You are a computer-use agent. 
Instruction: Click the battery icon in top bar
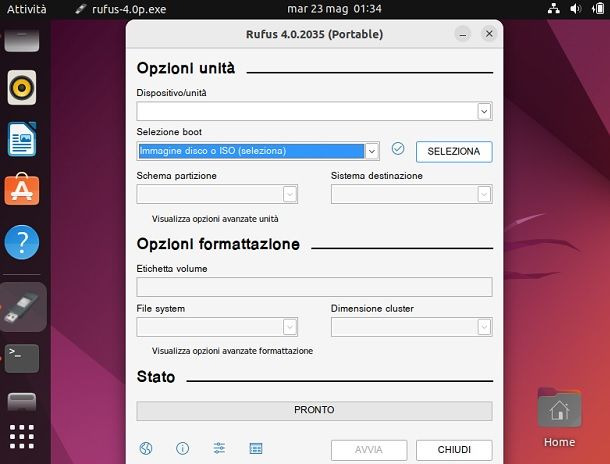598,9
